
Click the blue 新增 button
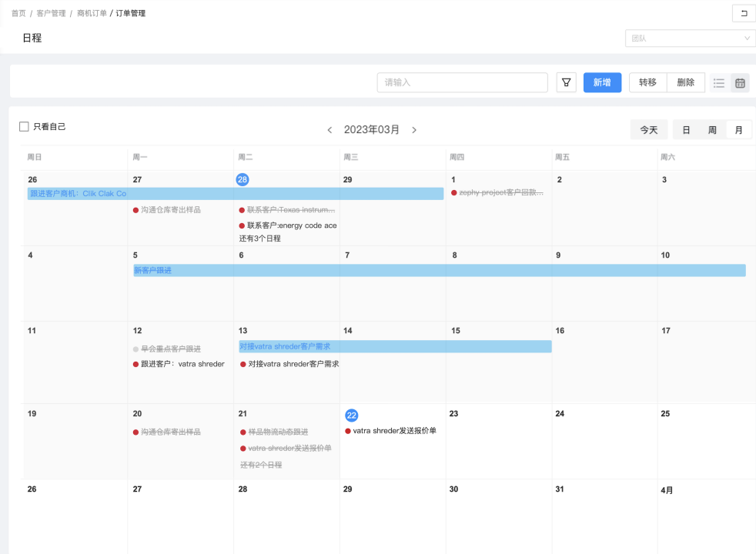(602, 83)
